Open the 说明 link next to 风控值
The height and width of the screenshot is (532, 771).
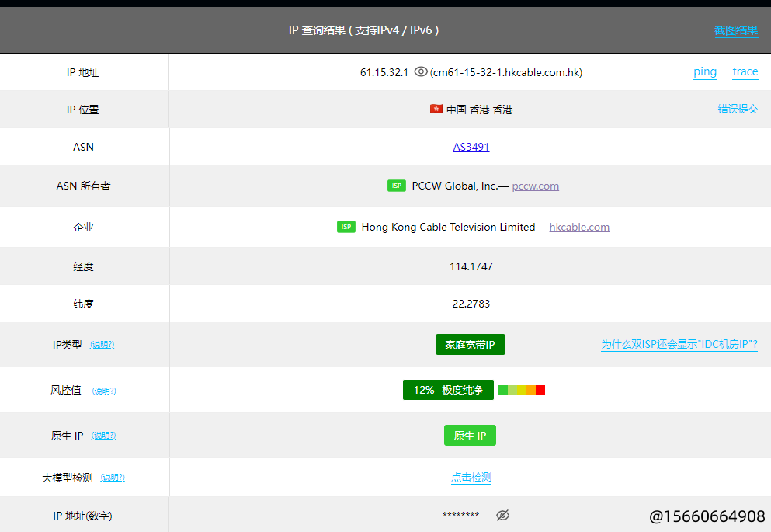(x=104, y=391)
